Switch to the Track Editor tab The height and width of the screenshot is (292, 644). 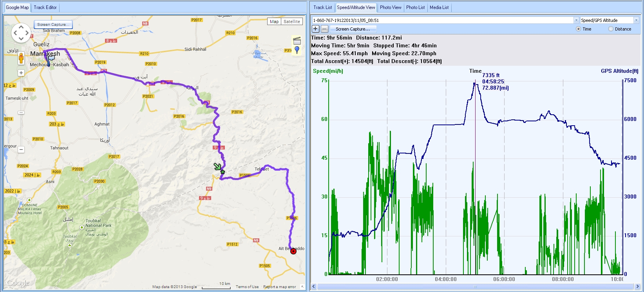coord(45,7)
